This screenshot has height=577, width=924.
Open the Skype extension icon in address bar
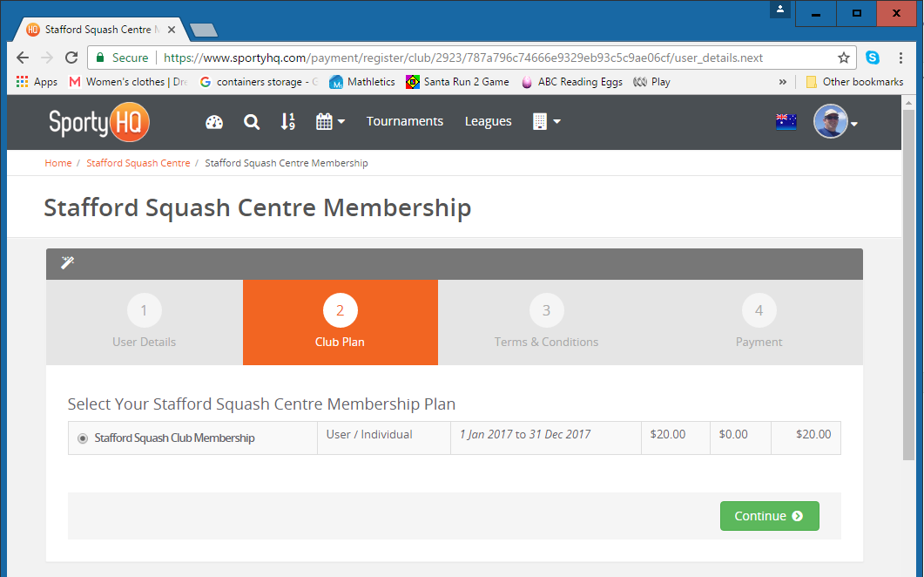point(873,57)
